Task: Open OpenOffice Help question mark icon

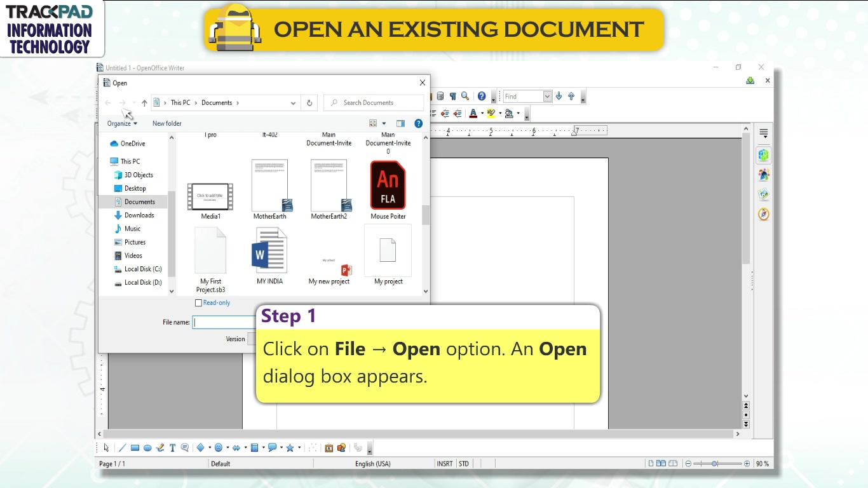Action: [x=482, y=97]
